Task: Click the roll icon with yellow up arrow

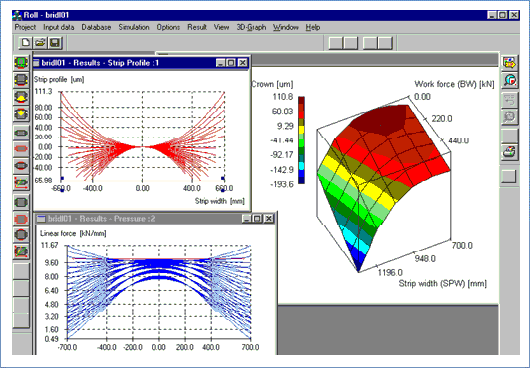Action: (x=21, y=97)
